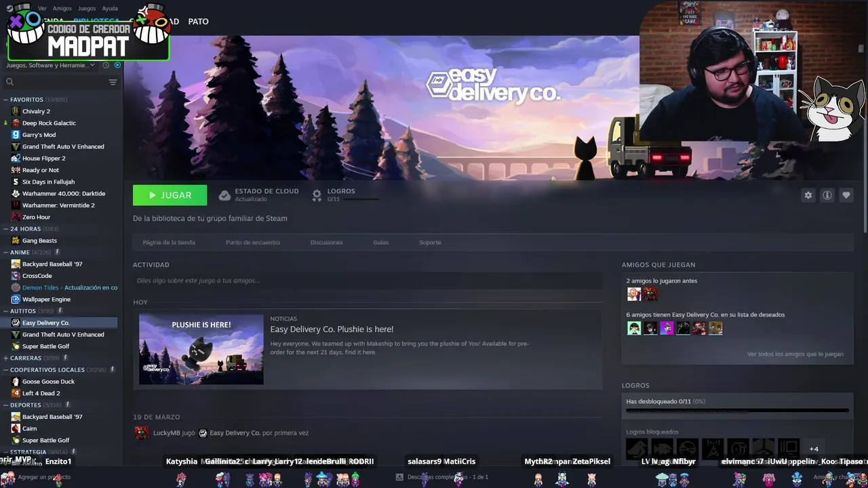The width and height of the screenshot is (868, 488).
Task: Open library advanced filter icon
Action: point(113,82)
